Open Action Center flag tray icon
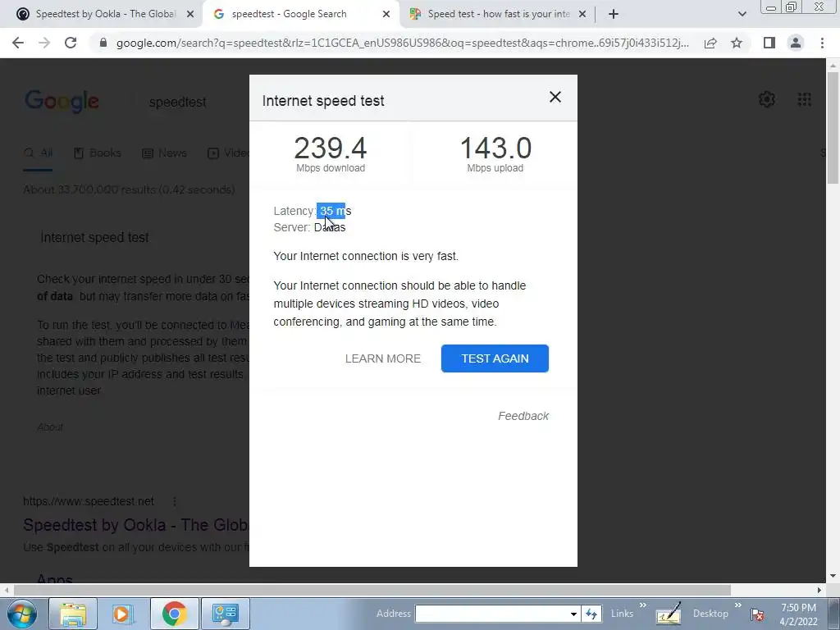This screenshot has width=840, height=630. 757,614
